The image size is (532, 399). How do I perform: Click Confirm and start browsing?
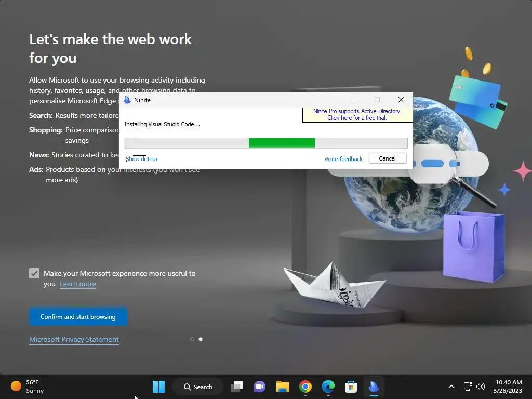(x=78, y=316)
